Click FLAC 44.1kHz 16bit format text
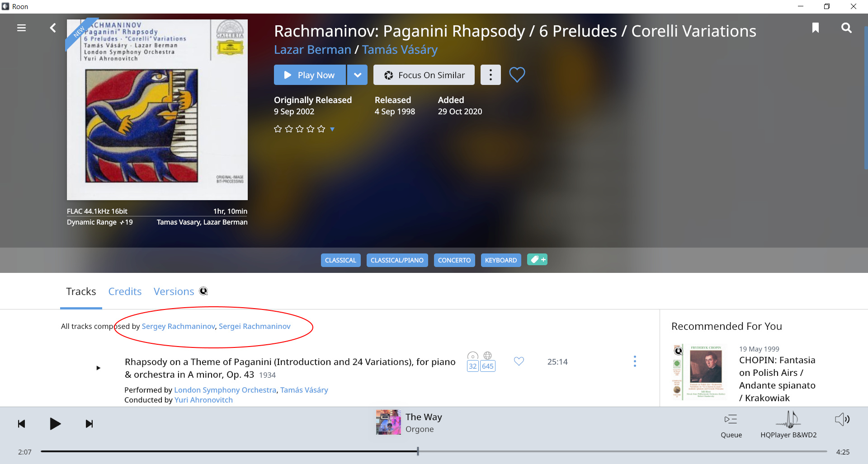868x464 pixels. pyautogui.click(x=97, y=211)
